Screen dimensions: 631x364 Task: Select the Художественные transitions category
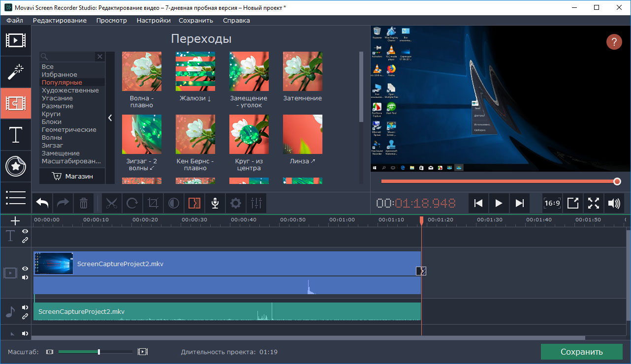70,91
